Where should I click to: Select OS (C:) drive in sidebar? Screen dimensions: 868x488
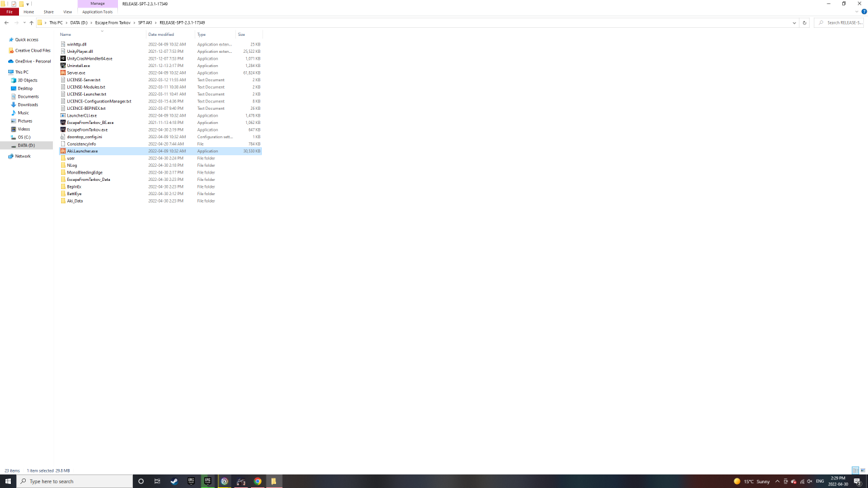coord(24,138)
